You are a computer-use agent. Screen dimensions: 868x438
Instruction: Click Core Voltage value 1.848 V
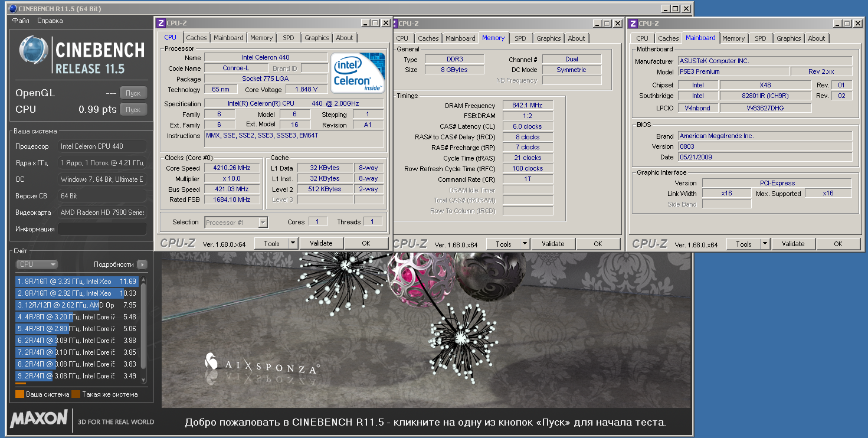306,89
